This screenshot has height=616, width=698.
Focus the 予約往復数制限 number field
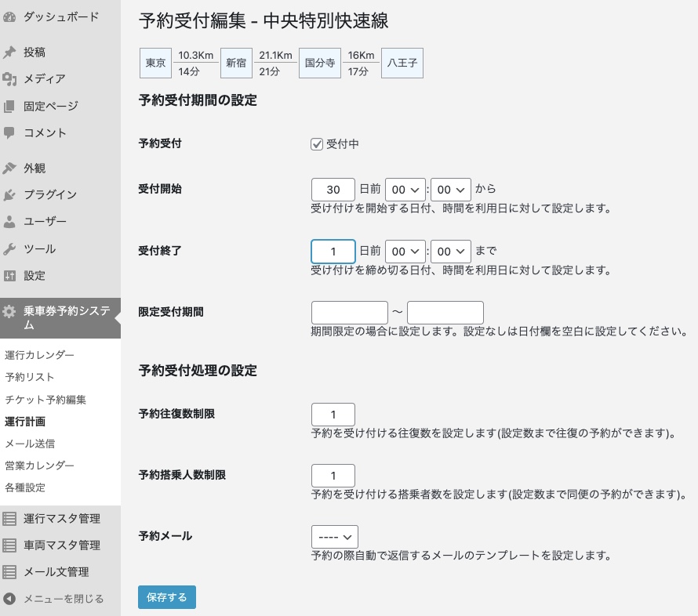point(333,415)
